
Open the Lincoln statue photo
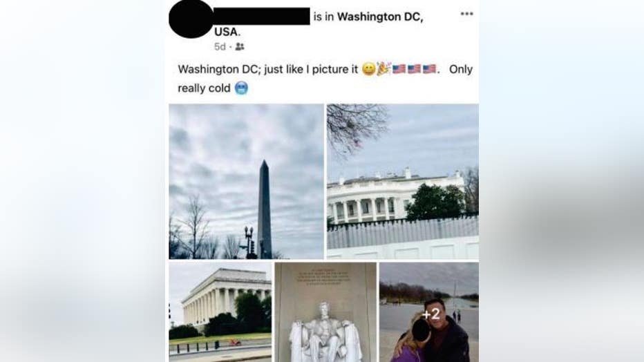pyautogui.click(x=325, y=312)
